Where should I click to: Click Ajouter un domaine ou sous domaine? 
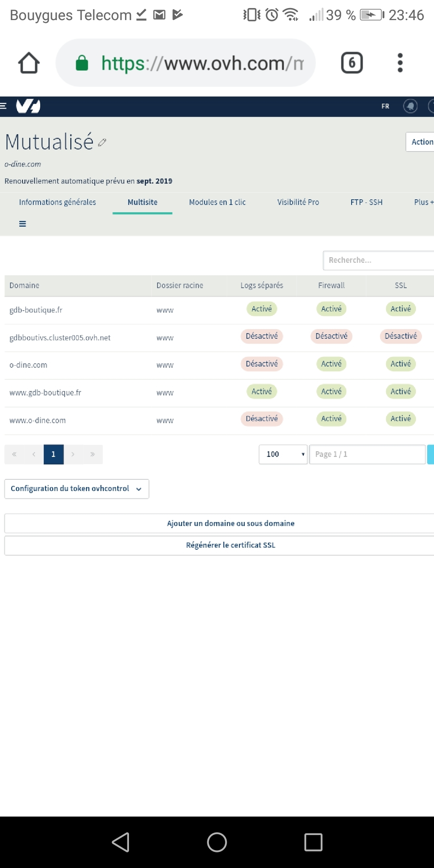coord(231,523)
